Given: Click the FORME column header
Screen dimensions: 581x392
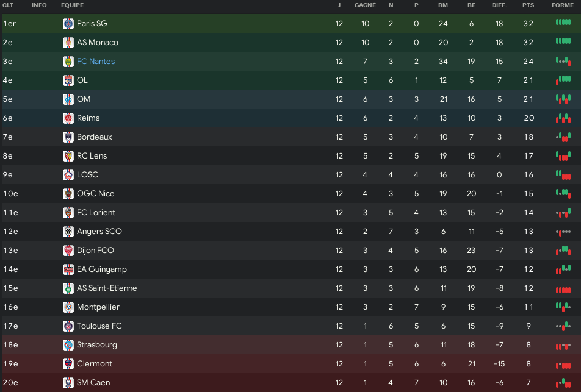Looking at the screenshot, I should point(563,5).
